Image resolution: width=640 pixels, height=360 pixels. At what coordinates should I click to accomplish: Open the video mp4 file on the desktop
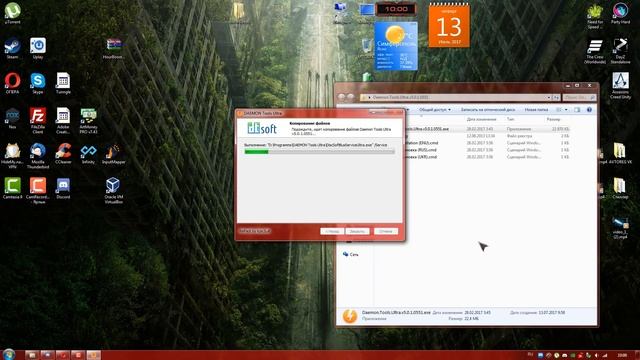pos(620,228)
